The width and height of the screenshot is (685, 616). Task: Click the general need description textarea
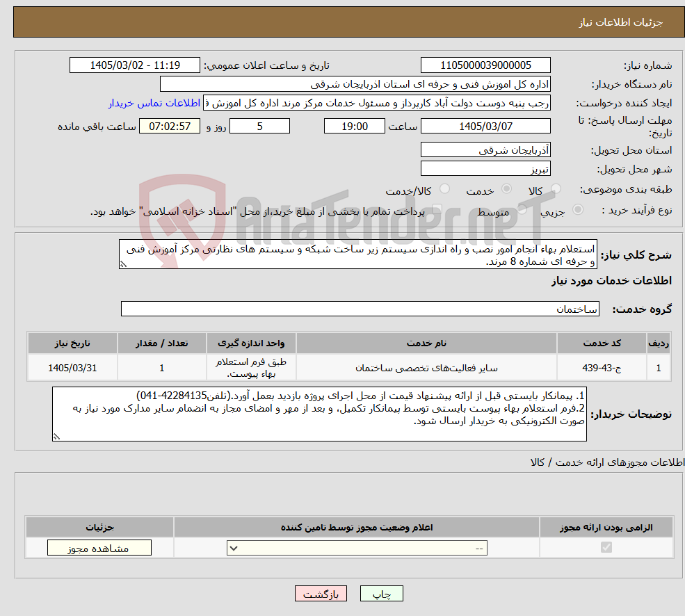coord(357,254)
